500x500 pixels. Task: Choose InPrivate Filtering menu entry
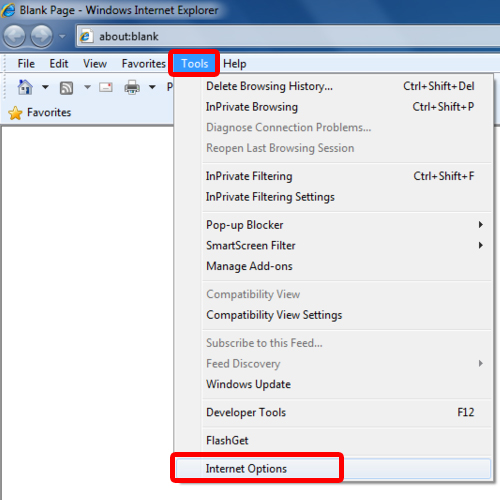[333, 176]
